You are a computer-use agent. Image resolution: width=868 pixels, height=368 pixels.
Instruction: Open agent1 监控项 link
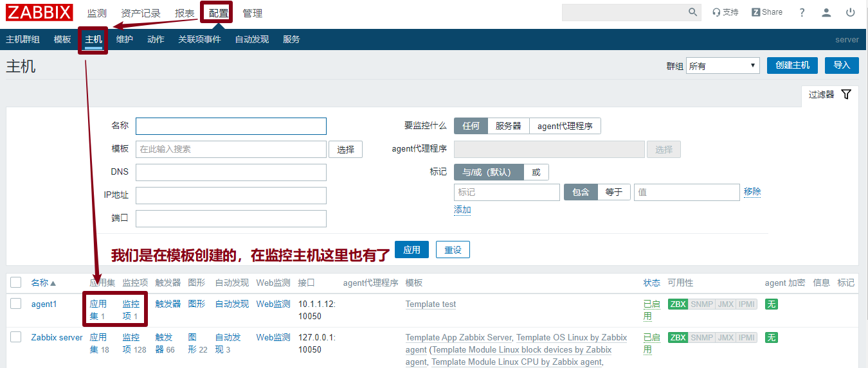131,310
